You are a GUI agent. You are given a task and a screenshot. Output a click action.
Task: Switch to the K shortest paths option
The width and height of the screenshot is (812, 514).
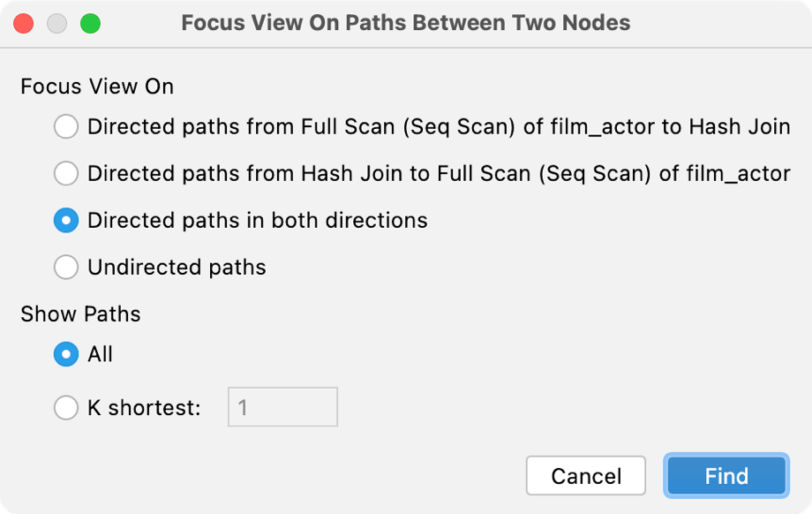[x=65, y=406]
